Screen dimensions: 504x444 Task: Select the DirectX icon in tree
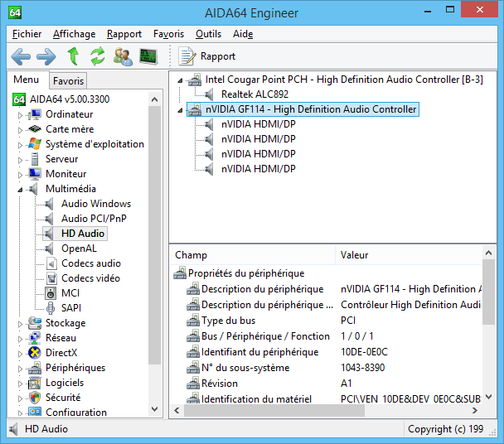coord(34,353)
